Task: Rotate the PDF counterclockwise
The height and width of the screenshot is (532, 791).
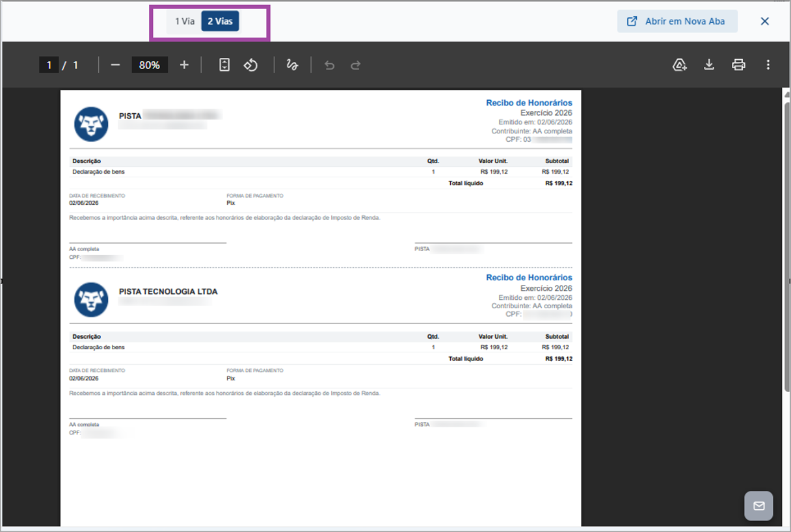Action: (x=251, y=65)
